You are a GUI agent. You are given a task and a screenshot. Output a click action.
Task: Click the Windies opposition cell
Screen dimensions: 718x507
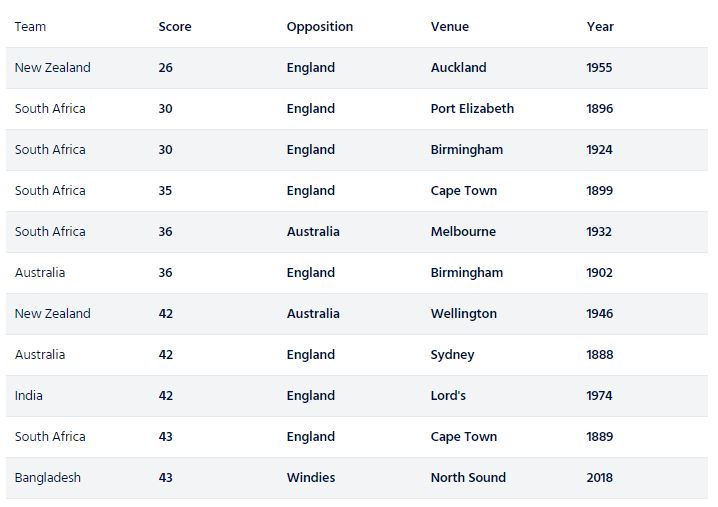pos(311,477)
